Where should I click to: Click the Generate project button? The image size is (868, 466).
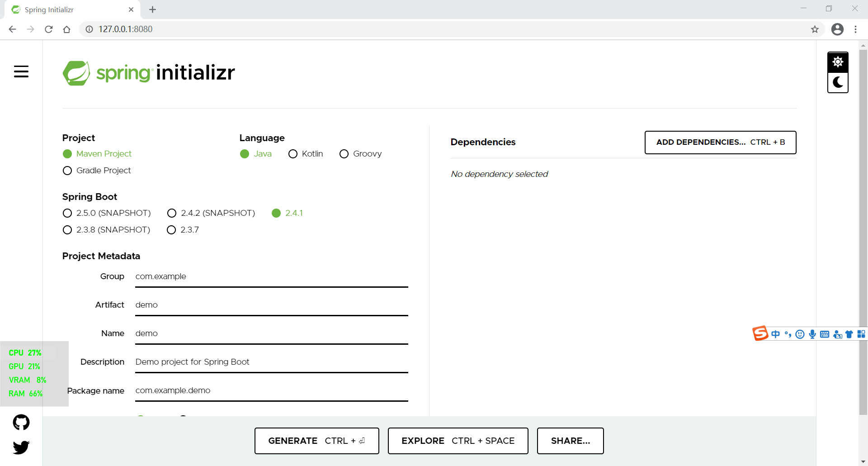pos(316,441)
